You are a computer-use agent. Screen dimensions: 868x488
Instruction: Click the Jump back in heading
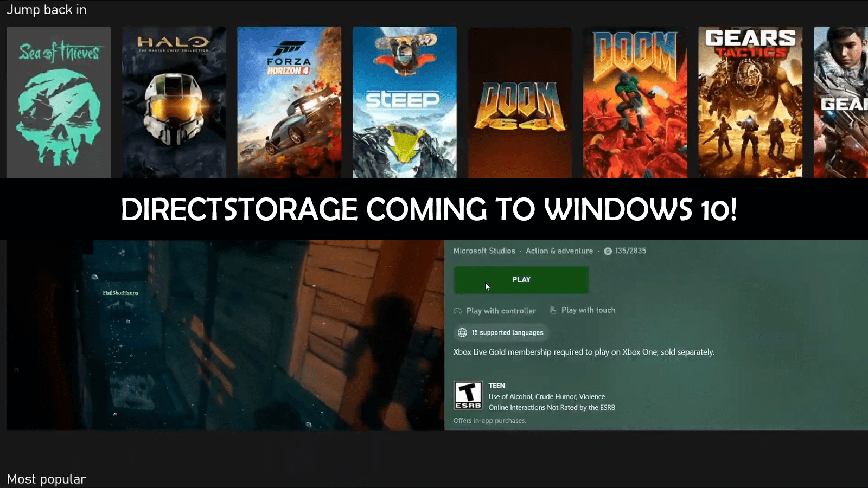point(47,10)
